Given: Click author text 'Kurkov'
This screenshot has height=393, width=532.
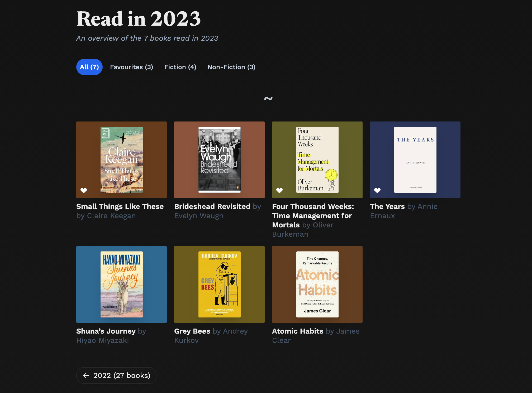Looking at the screenshot, I should point(186,340).
